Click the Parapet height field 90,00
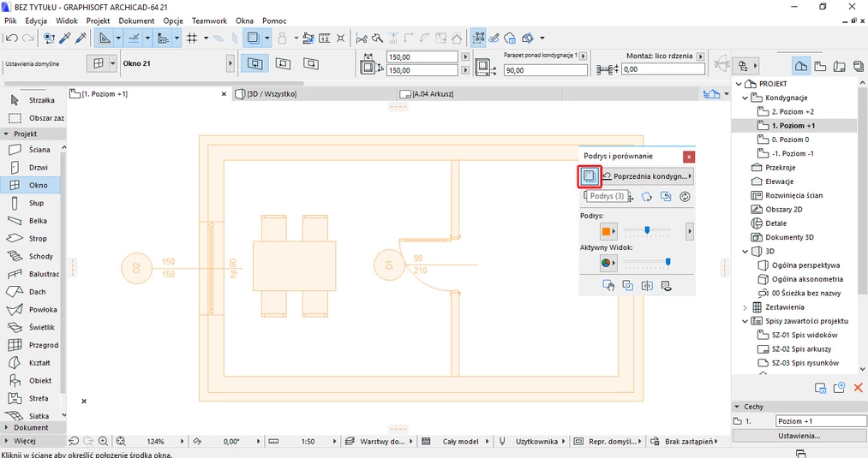The image size is (868, 458). 545,70
